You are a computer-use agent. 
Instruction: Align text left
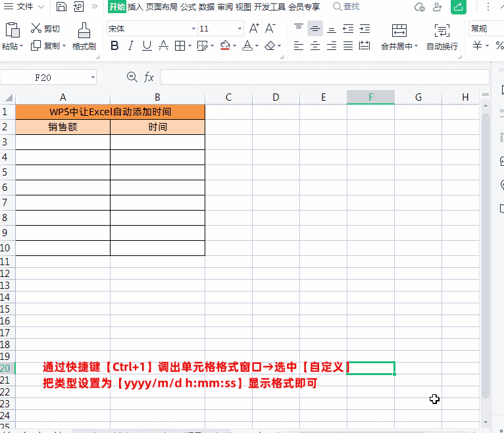pos(299,46)
